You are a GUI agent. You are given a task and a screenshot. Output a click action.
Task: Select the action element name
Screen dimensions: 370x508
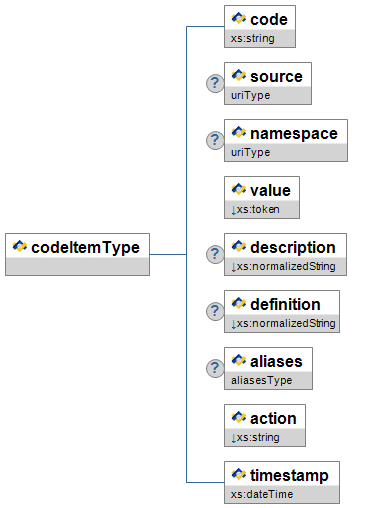(x=273, y=418)
